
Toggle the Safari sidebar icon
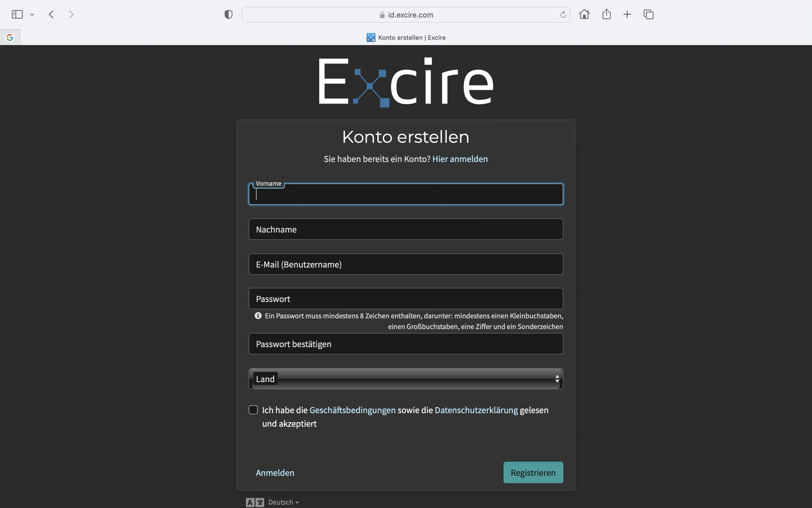[x=17, y=14]
